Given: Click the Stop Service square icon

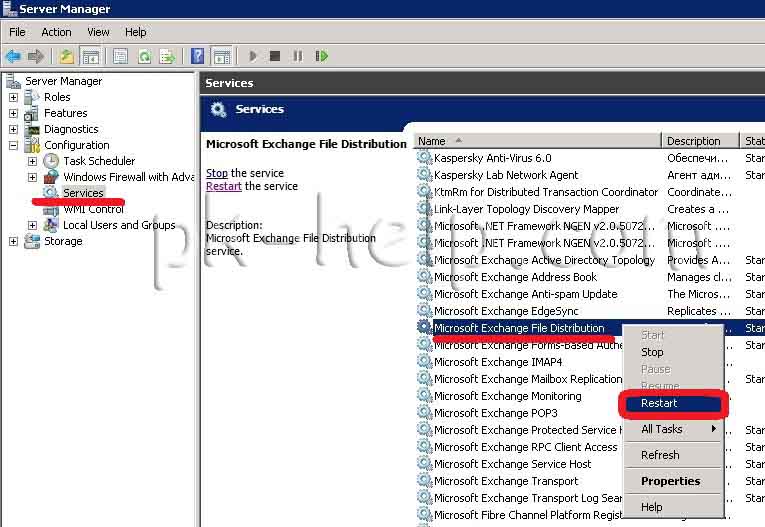Looking at the screenshot, I should pyautogui.click(x=275, y=56).
